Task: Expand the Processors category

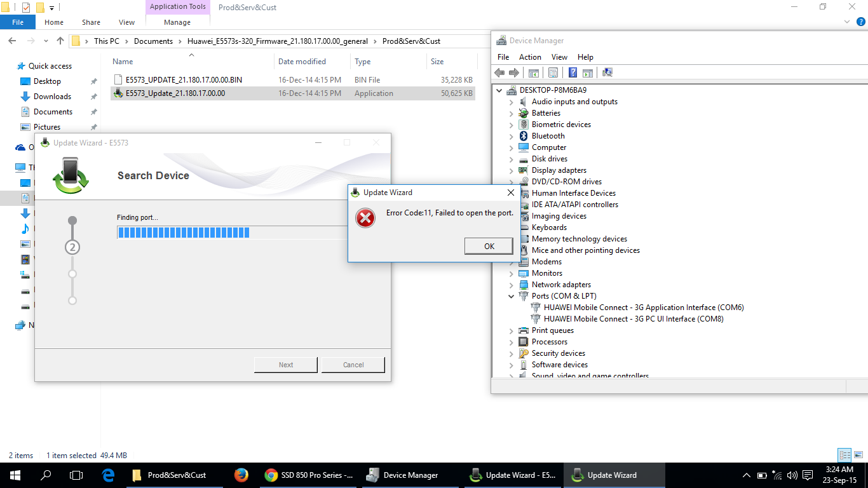Action: click(511, 342)
